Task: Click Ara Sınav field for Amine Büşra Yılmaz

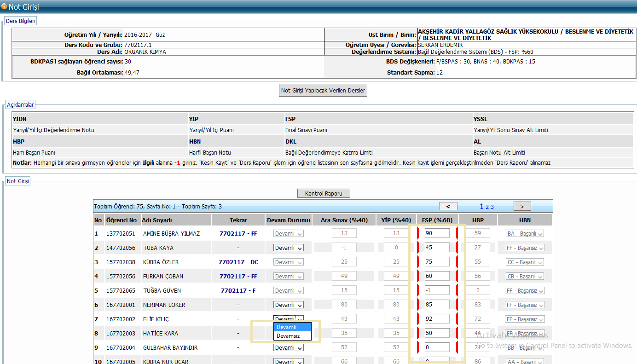Action: pyautogui.click(x=344, y=233)
